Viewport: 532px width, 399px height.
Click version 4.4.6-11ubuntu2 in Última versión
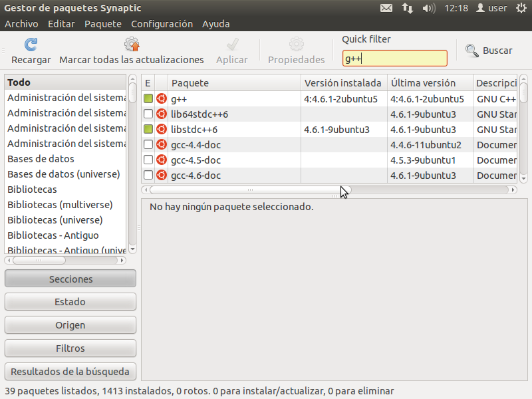point(426,145)
